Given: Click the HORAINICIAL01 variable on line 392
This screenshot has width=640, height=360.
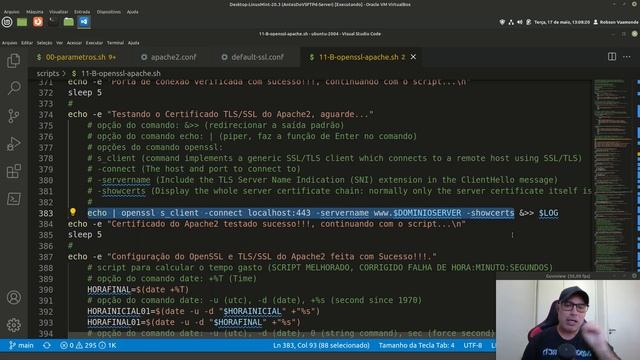Looking at the screenshot, I should (118, 311).
